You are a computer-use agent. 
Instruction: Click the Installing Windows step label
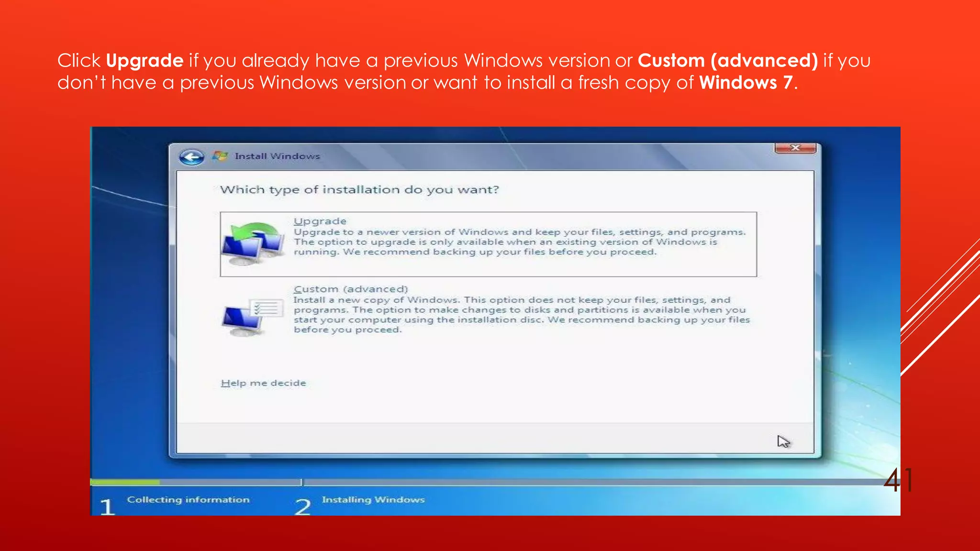coord(373,500)
